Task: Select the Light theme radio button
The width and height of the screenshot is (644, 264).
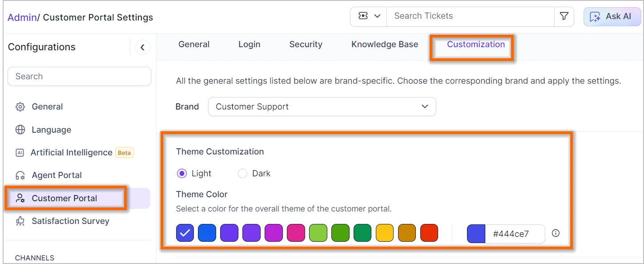Action: 181,174
